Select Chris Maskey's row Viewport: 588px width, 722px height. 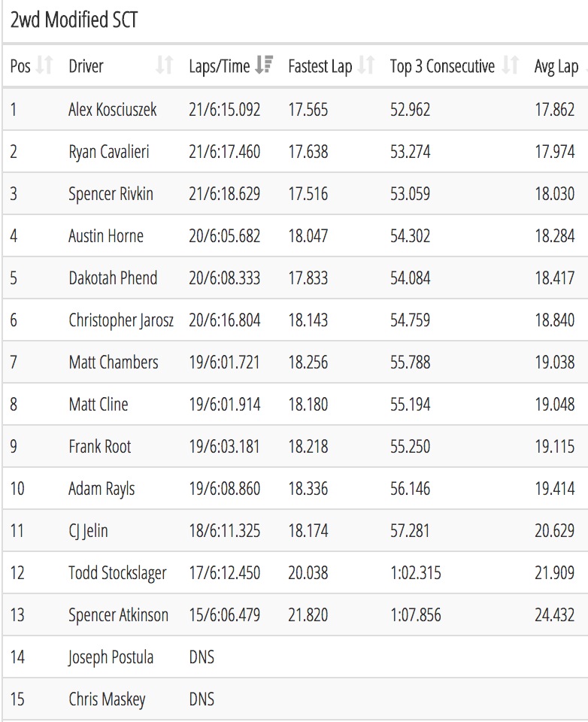click(x=295, y=699)
